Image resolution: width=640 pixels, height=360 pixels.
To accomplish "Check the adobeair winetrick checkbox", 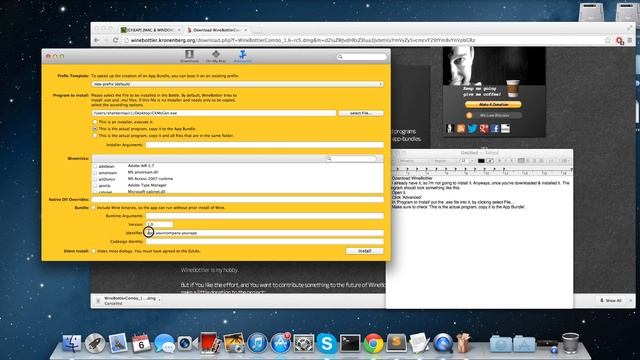I will (95, 167).
